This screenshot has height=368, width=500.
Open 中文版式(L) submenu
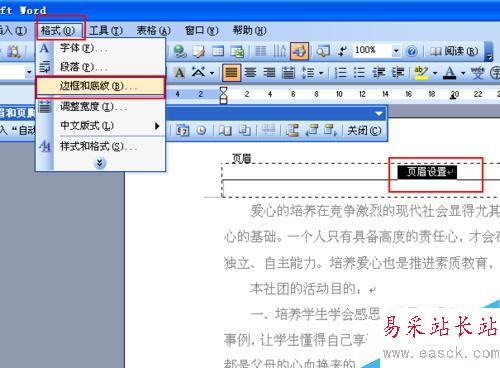tap(100, 126)
